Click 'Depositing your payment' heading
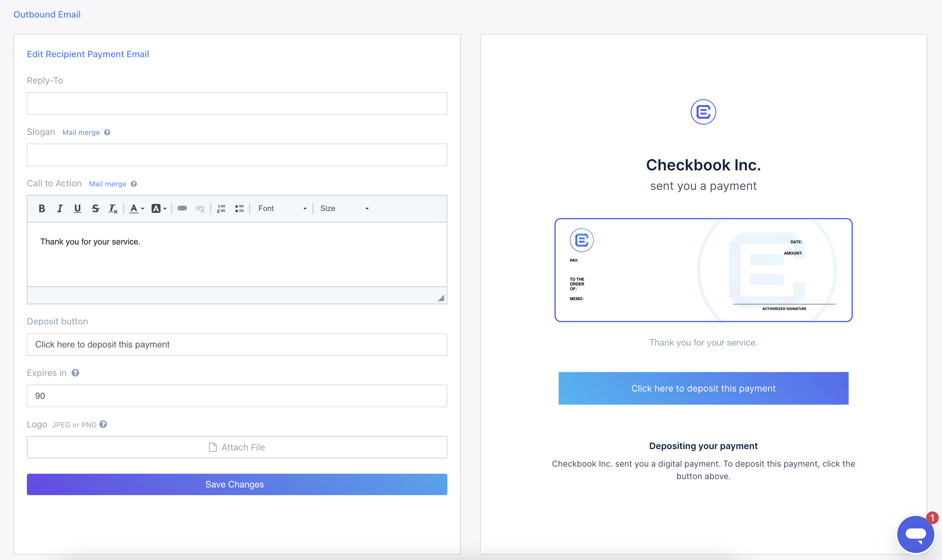The image size is (942, 560). tap(703, 446)
